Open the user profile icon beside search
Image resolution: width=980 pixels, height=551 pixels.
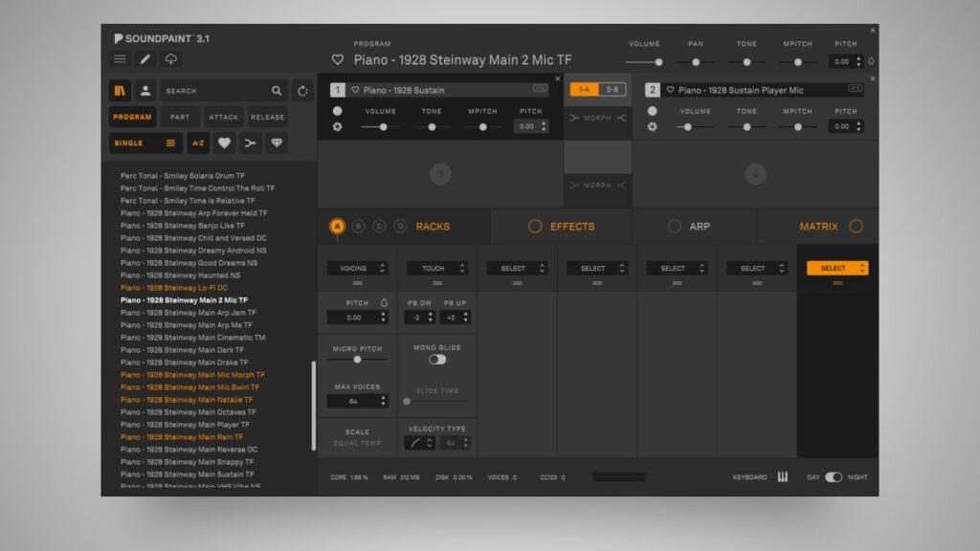(145, 91)
